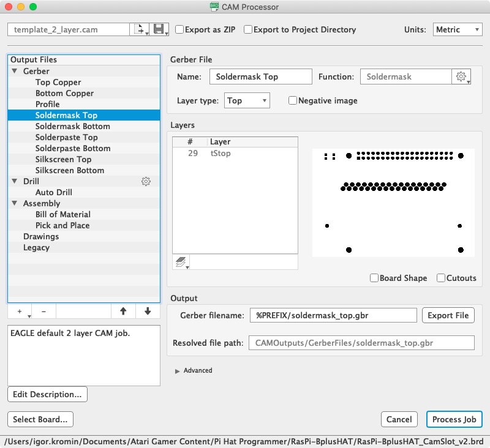Collapse the Assembly tree section

14,203
